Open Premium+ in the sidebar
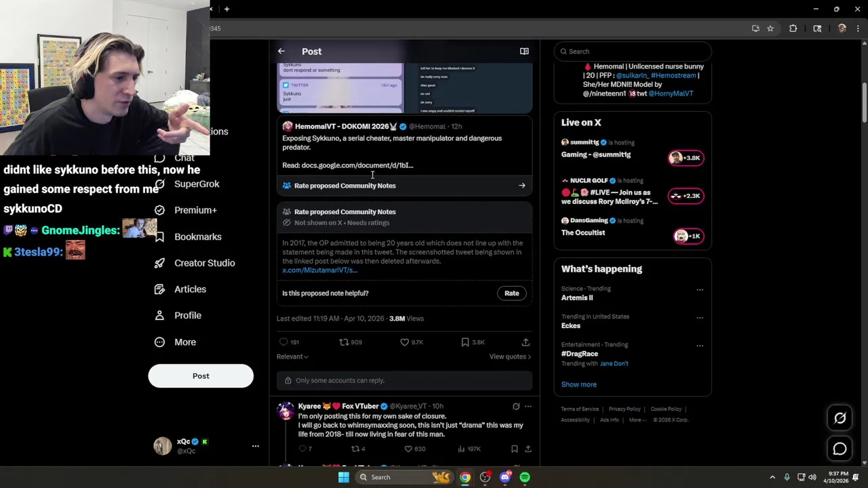Image resolution: width=868 pixels, height=488 pixels. coord(185,210)
